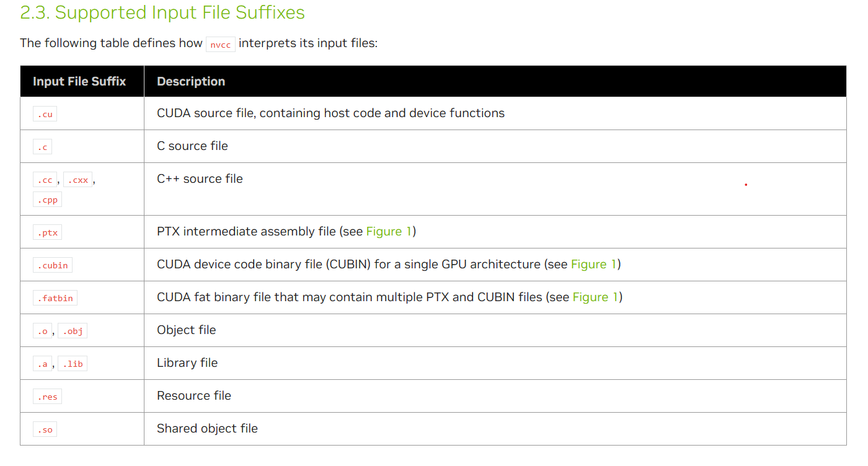Click the .cu suffix code label
Image resolution: width=868 pixels, height=466 pixels.
45,114
